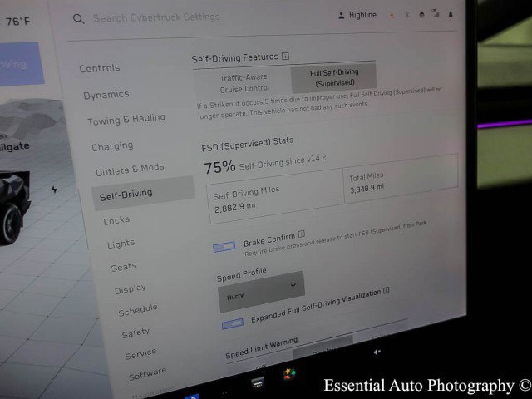Tap the volume speaker icon

click(x=377, y=352)
